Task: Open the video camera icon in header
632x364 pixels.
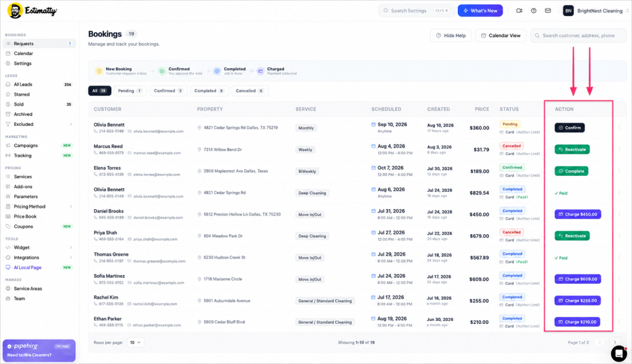Action: point(519,11)
